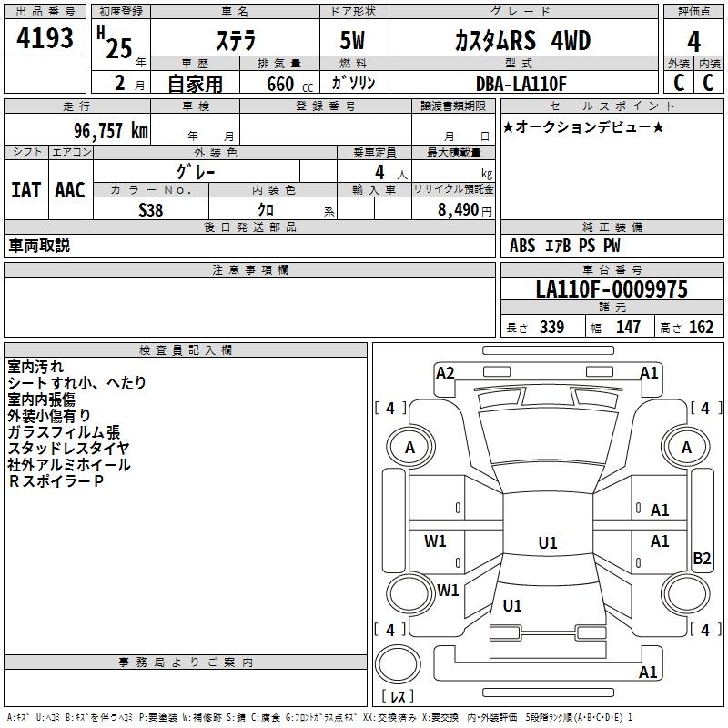Viewport: 728px width, 728px height.
Task: Click the seating capacity value 4 人
Action: point(391,173)
